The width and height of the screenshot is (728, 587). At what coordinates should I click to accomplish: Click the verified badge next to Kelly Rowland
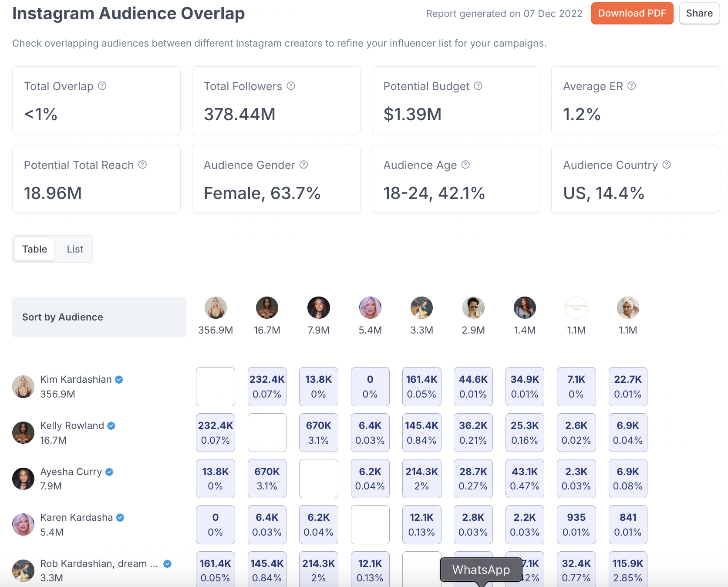point(111,426)
